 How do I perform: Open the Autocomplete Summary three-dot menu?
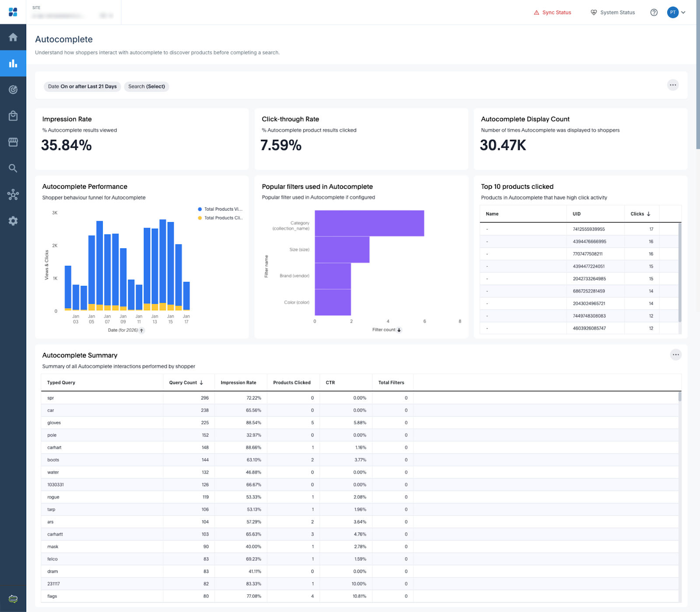point(675,355)
